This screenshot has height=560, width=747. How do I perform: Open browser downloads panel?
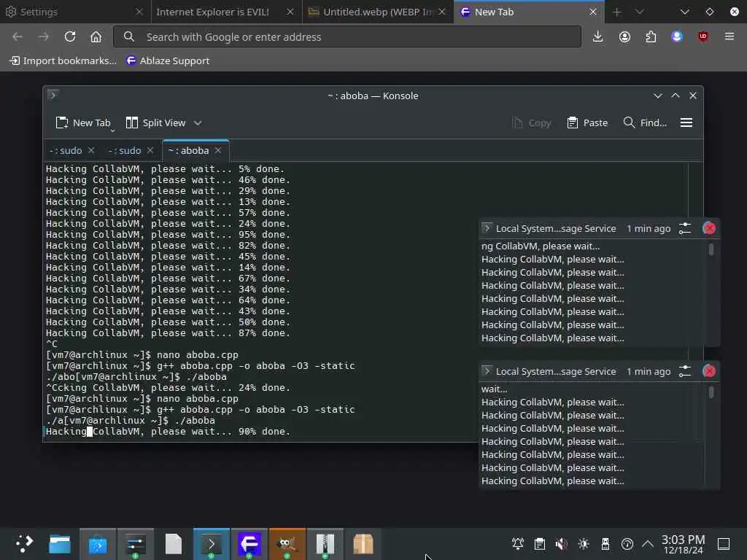pyautogui.click(x=598, y=36)
